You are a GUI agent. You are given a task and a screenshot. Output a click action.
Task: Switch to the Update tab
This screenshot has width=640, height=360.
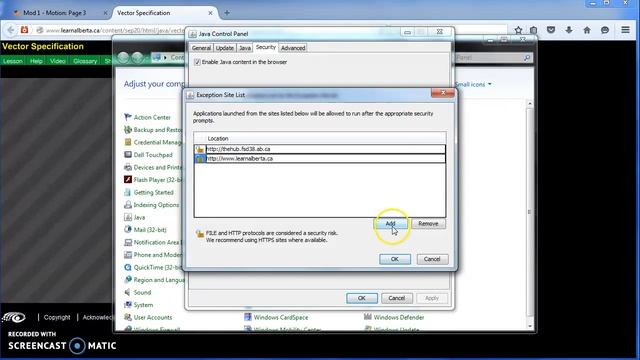click(x=224, y=48)
